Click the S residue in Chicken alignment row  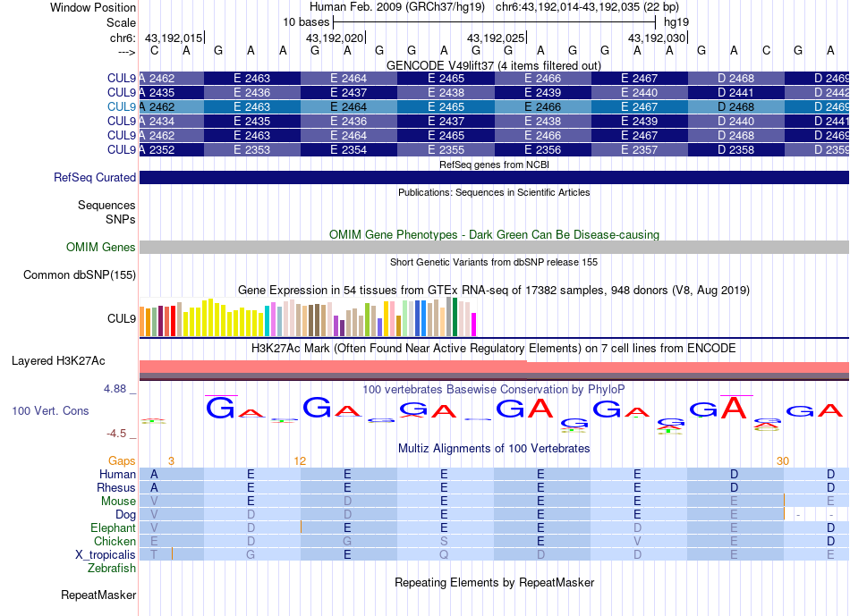pyautogui.click(x=444, y=541)
